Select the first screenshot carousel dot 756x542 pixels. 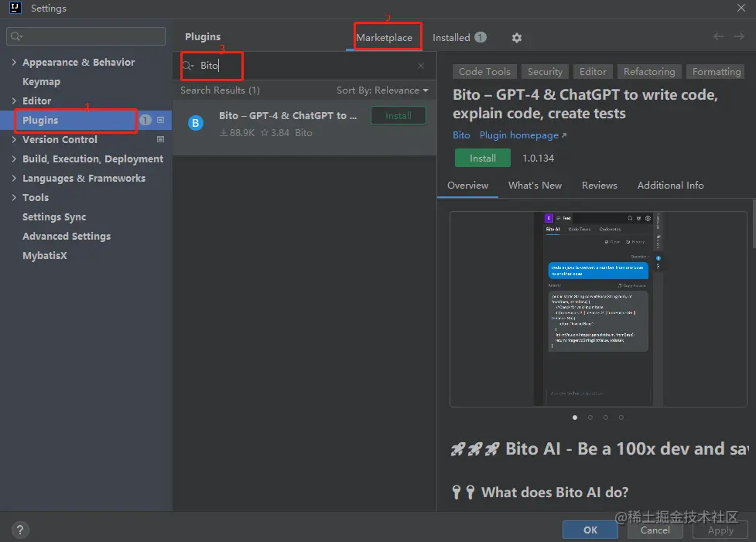coord(575,418)
